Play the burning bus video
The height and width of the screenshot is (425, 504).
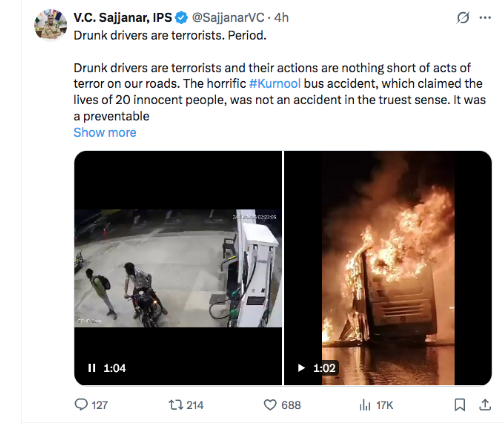tap(301, 368)
